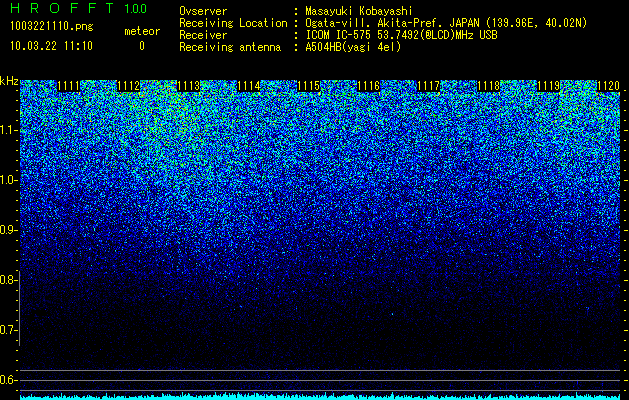This screenshot has width=629, height=400.
Task: Click the 1115 time marker
Action: pyautogui.click(x=308, y=86)
